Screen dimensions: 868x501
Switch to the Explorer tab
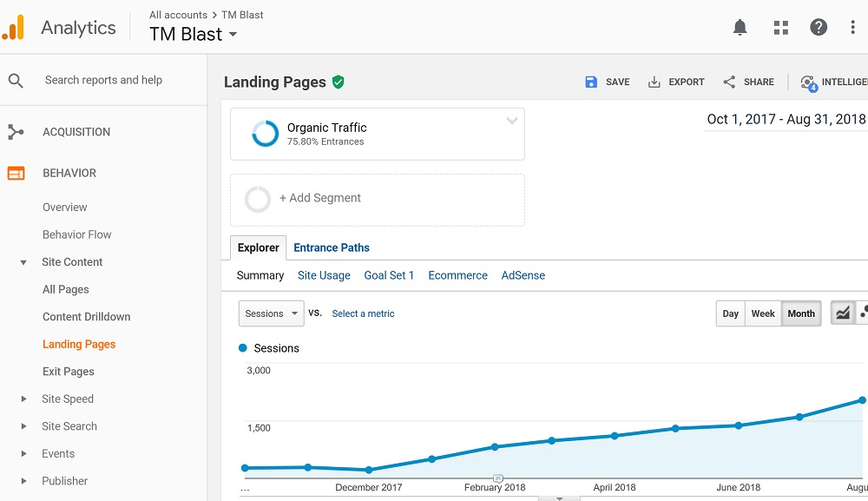258,248
